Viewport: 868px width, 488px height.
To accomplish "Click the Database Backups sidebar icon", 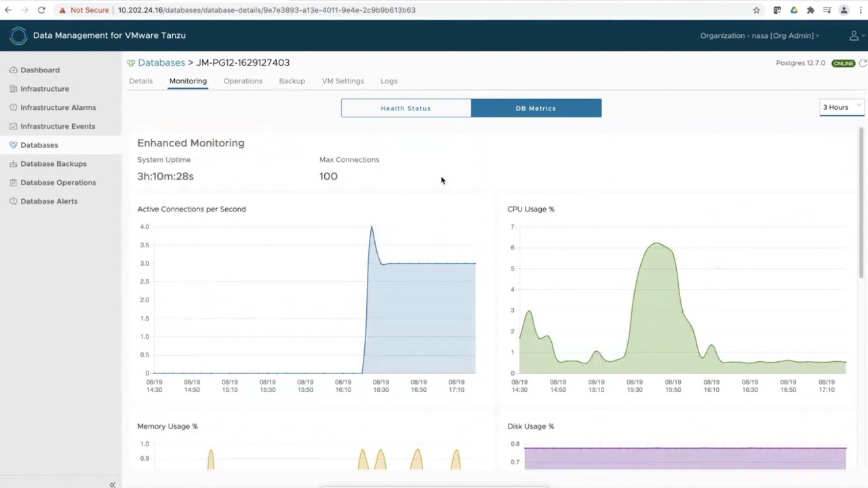I will [14, 163].
